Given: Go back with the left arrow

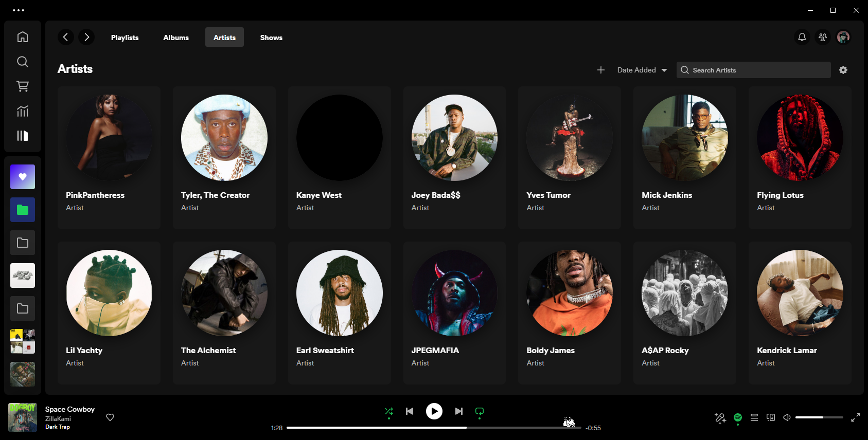Looking at the screenshot, I should [65, 37].
